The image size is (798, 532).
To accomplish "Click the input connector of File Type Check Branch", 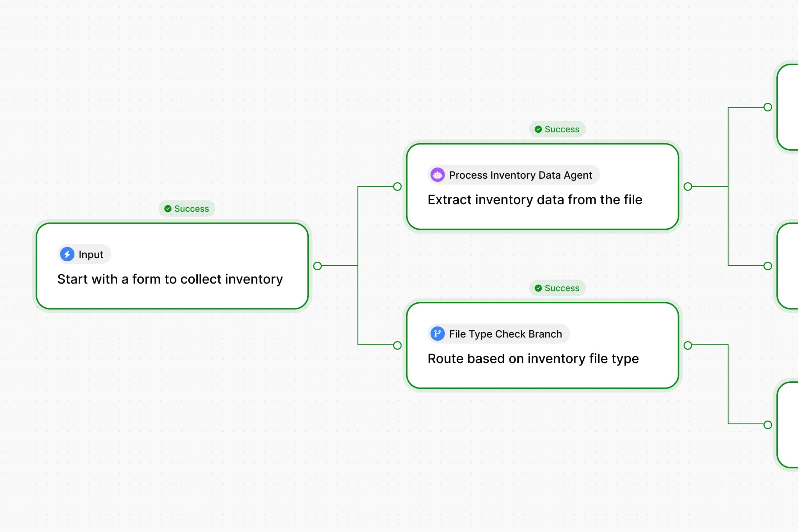I will (397, 345).
